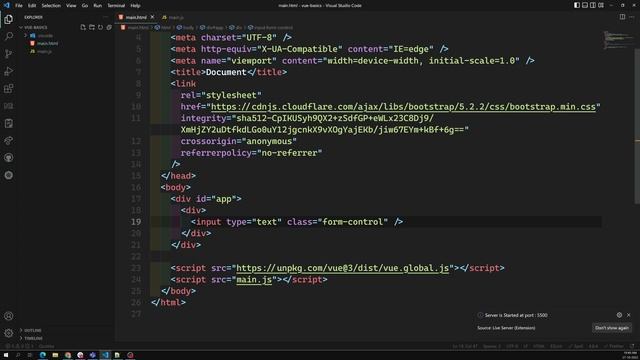Open the File menu
The image size is (640, 360).
(19, 6)
